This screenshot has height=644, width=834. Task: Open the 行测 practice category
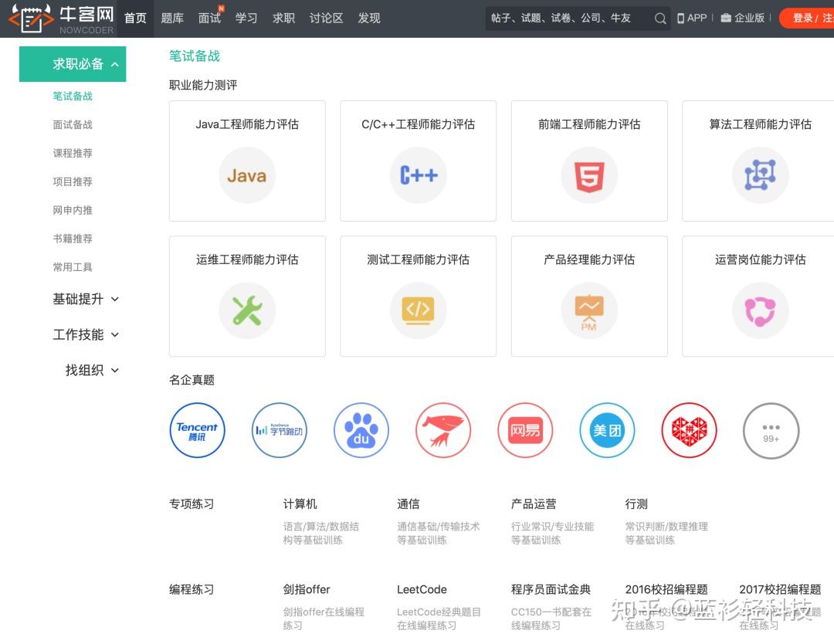pyautogui.click(x=636, y=503)
